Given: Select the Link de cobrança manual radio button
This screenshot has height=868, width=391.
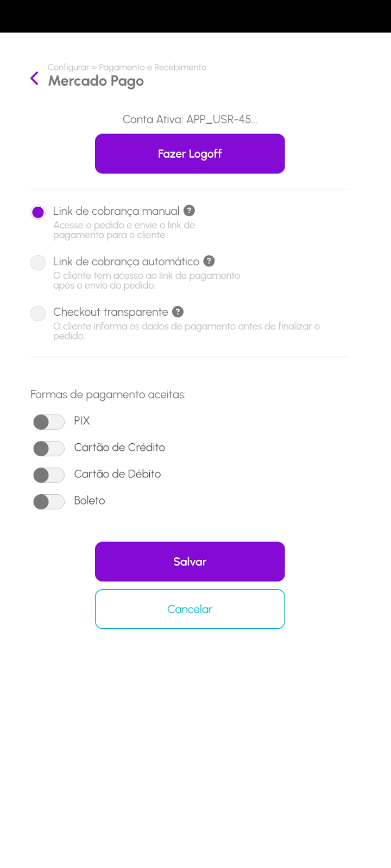Looking at the screenshot, I should coord(38,212).
